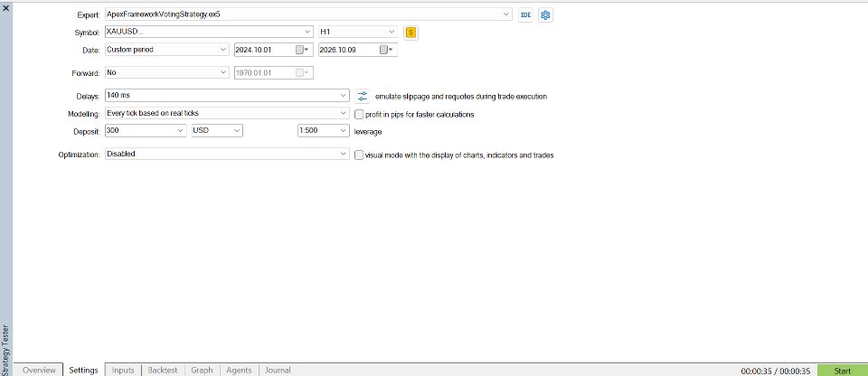
Task: Open the Overview tab
Action: pyautogui.click(x=39, y=370)
